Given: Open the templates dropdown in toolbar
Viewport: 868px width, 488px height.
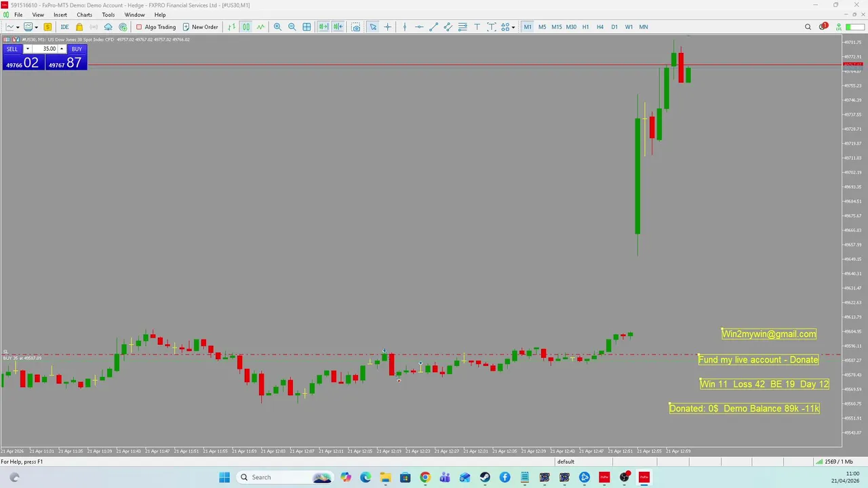Looking at the screenshot, I should point(37,27).
